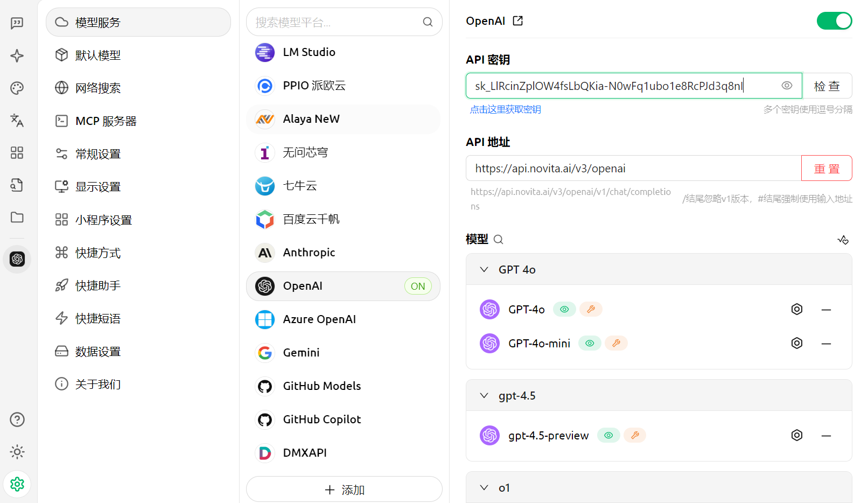
Task: Switch theme with the sun icon
Action: 17,452
